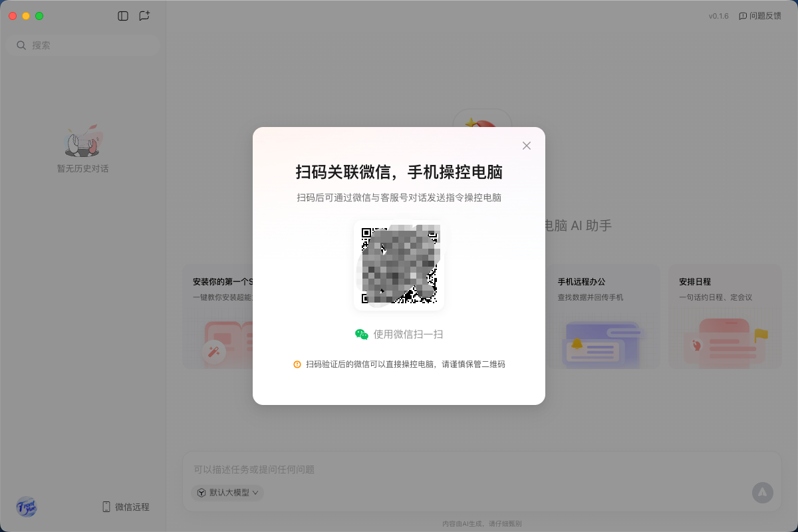Click 使用微信扫一扫 text
The height and width of the screenshot is (532, 798).
(x=408, y=334)
